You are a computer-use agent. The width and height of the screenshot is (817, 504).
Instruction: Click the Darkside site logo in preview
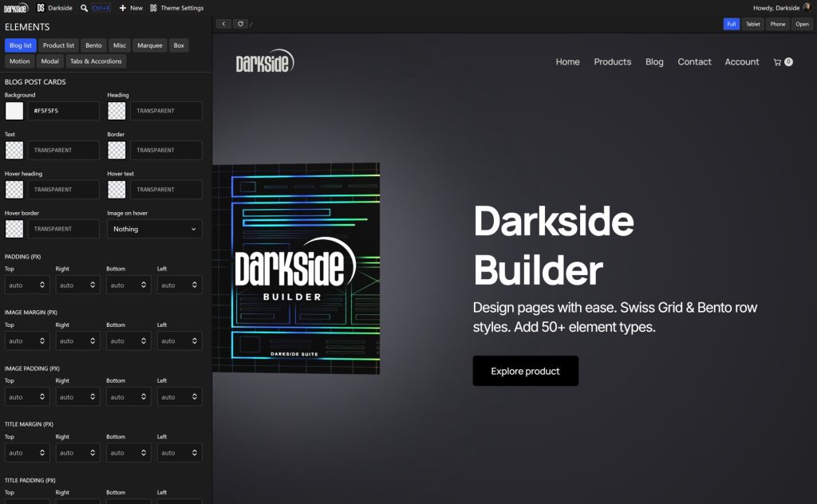pyautogui.click(x=265, y=61)
